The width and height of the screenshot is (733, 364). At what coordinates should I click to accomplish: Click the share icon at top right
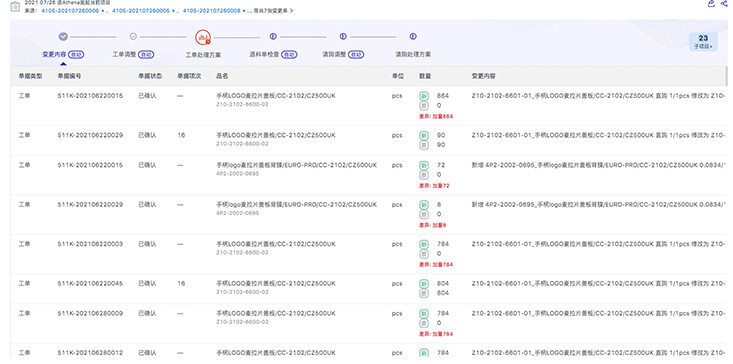click(725, 3)
